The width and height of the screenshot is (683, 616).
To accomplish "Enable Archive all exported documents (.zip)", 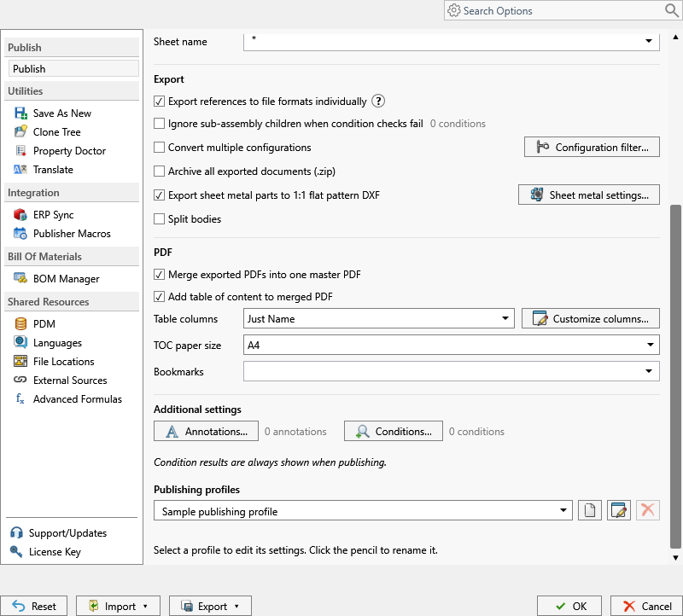I will tap(160, 171).
